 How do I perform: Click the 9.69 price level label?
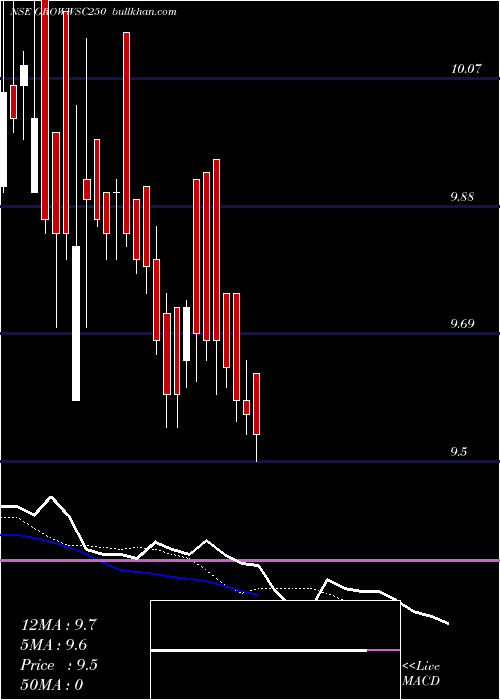pos(462,324)
